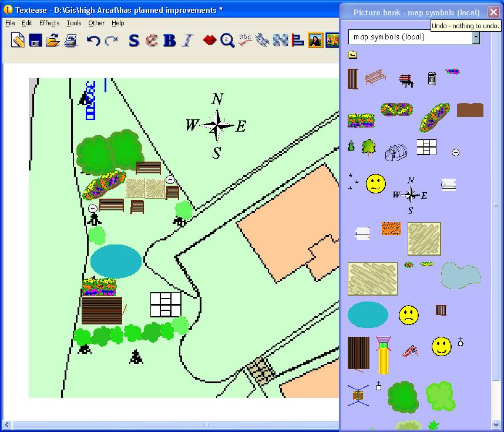Open the Other menu
504x432 pixels.
(x=96, y=23)
